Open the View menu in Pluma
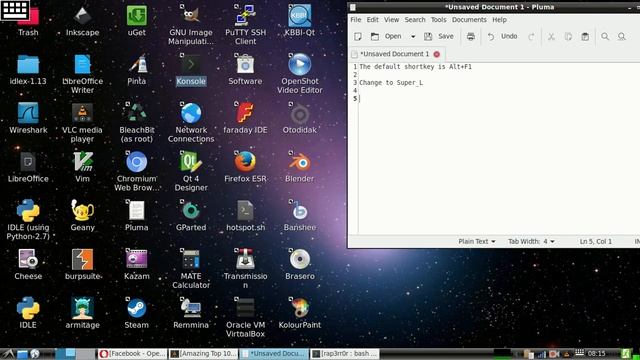 [391, 20]
